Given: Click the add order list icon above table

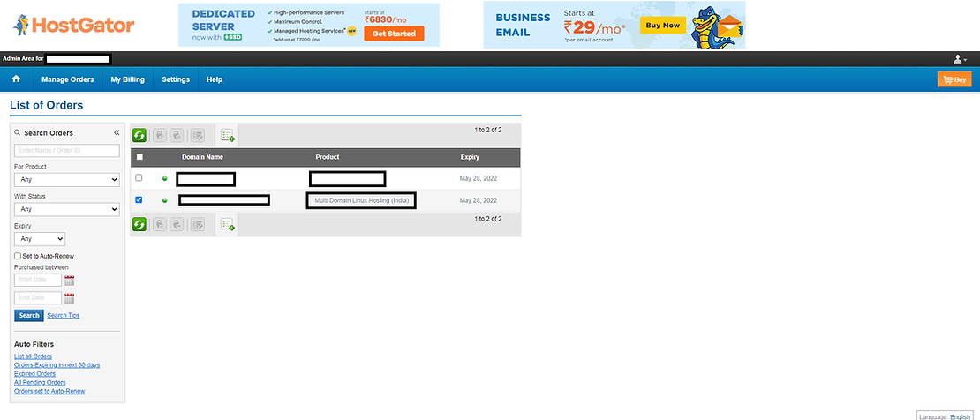Looking at the screenshot, I should tap(228, 135).
